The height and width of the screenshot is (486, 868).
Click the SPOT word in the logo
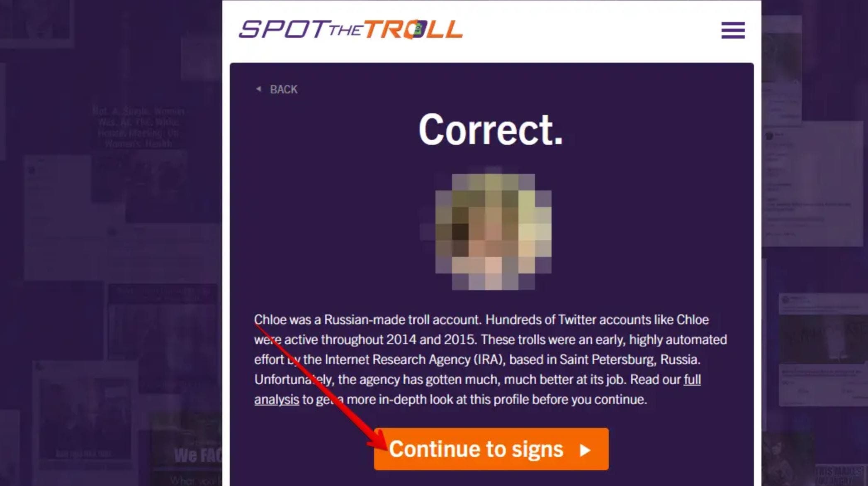pyautogui.click(x=283, y=29)
